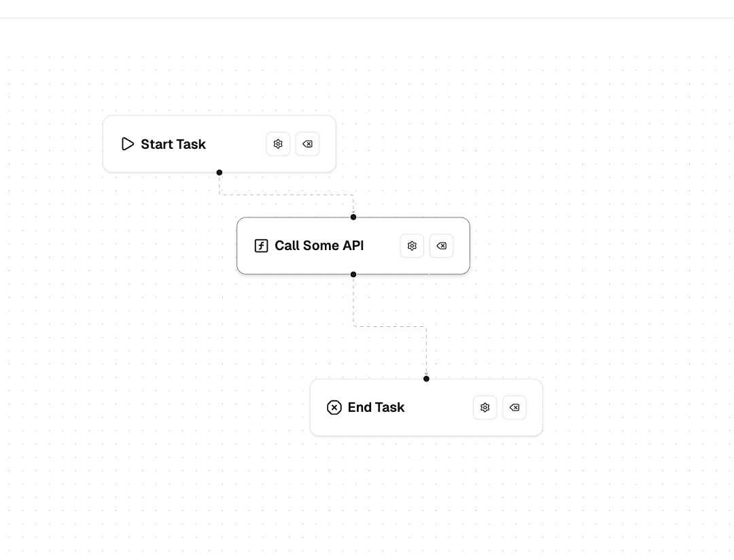The width and height of the screenshot is (734, 560).
Task: Delete the Call Some API node
Action: [x=441, y=245]
